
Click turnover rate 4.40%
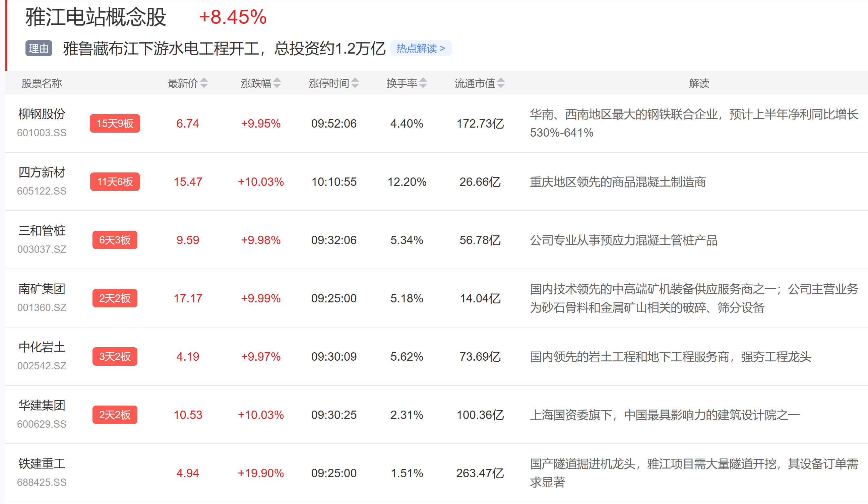pos(407,123)
